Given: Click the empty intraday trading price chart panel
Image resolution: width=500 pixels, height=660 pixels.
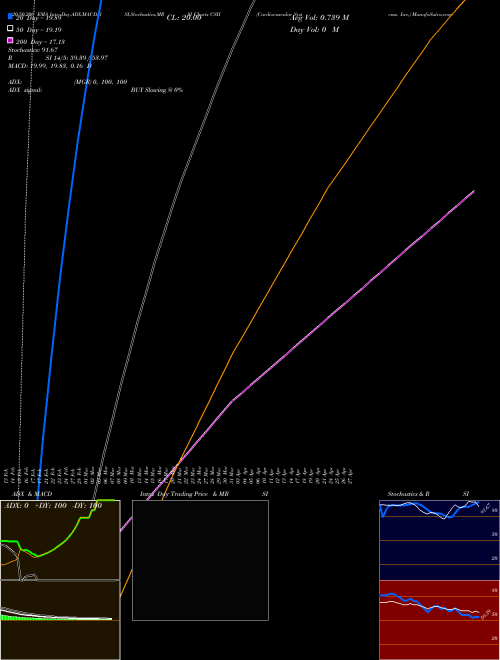Looking at the screenshot, I should pos(200,560).
